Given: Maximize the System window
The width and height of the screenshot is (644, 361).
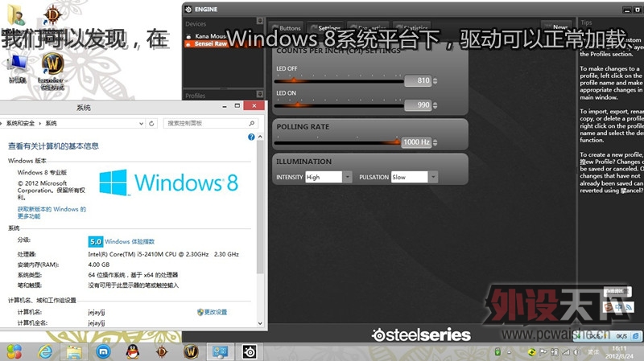Looking at the screenshot, I should click(237, 106).
